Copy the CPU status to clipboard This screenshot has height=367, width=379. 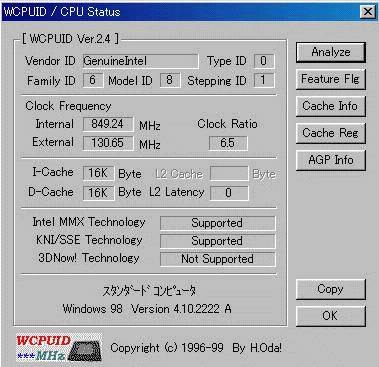point(331,289)
